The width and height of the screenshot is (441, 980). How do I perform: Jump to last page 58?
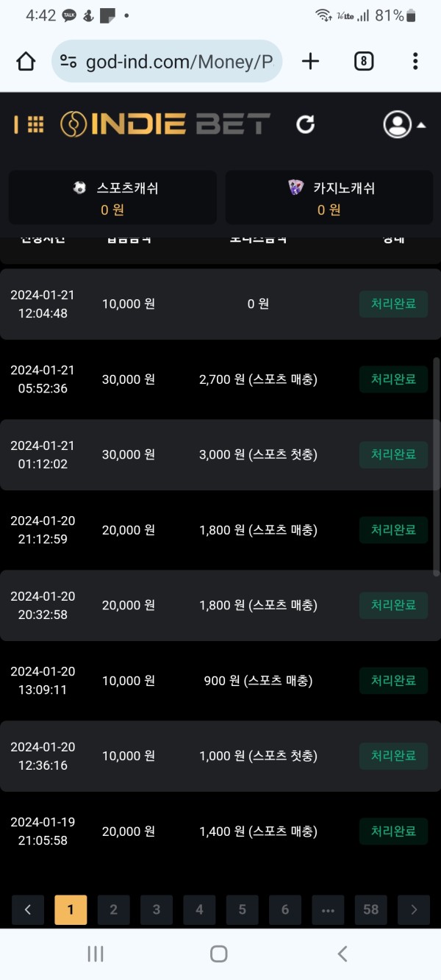tap(370, 909)
